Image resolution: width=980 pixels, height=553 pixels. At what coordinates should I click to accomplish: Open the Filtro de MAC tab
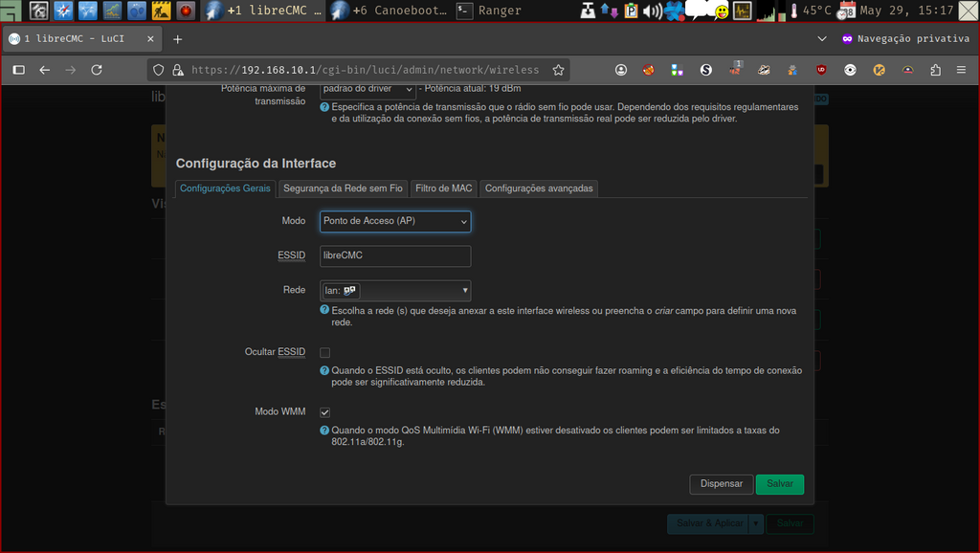pos(443,188)
